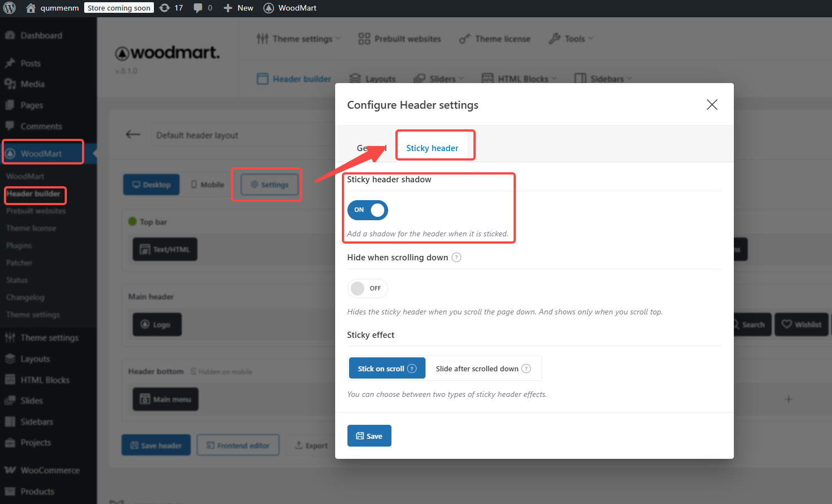Save the header settings
The width and height of the screenshot is (832, 504).
click(369, 436)
